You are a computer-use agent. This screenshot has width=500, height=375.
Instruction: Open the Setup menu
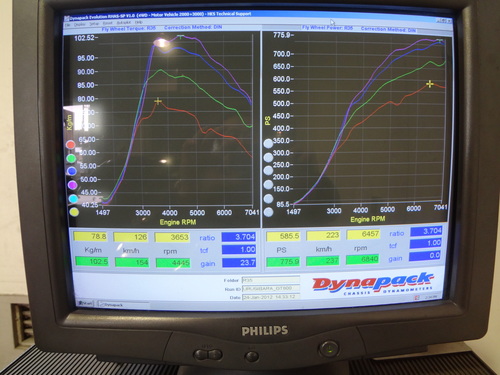click(94, 24)
